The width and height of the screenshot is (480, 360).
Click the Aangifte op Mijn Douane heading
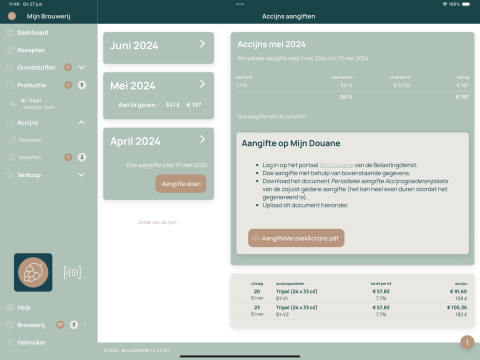(x=291, y=143)
